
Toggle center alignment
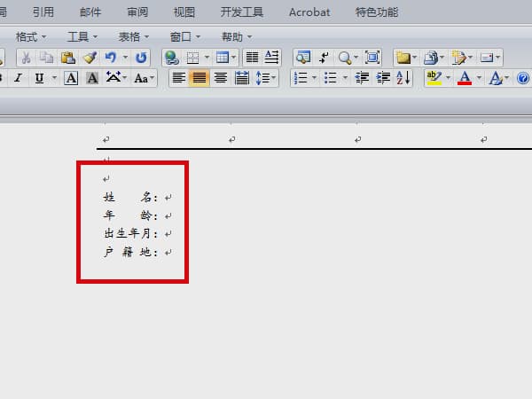tap(221, 78)
